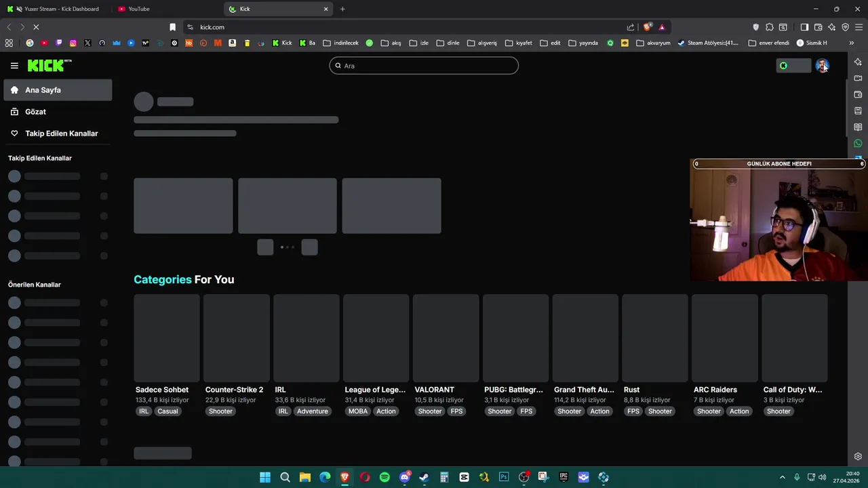Open a new browser tab
Screen dimensions: 868x488
[x=342, y=9]
